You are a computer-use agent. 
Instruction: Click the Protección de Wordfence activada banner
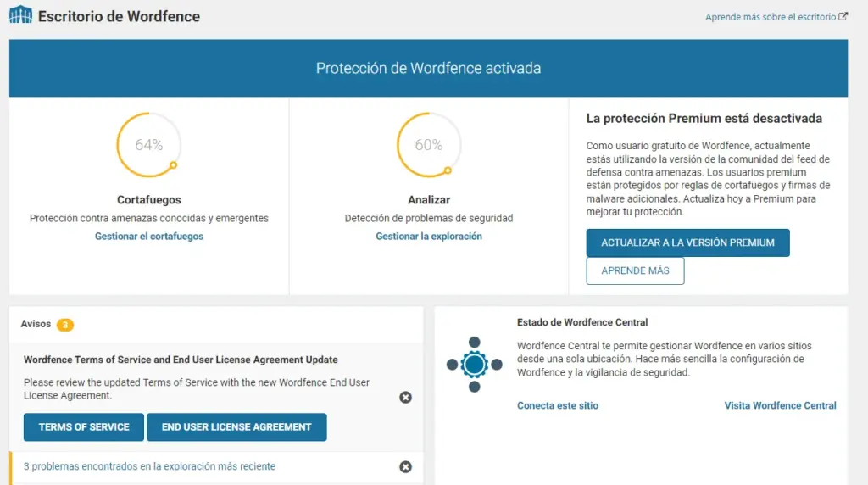tap(428, 68)
